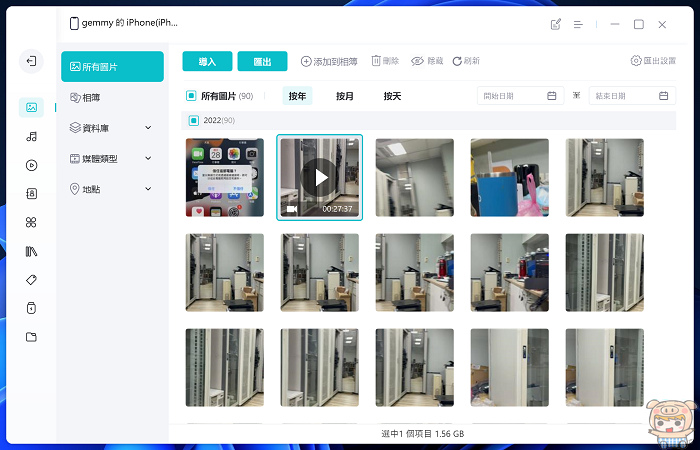Expand the 媒體類型 chevron
Viewport: 700px width, 450px height.
click(148, 158)
